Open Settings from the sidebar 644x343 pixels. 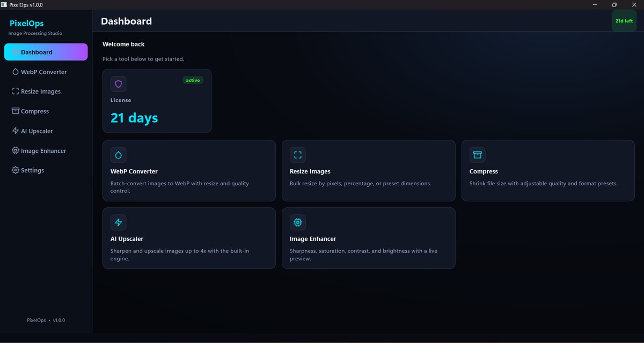click(x=46, y=170)
